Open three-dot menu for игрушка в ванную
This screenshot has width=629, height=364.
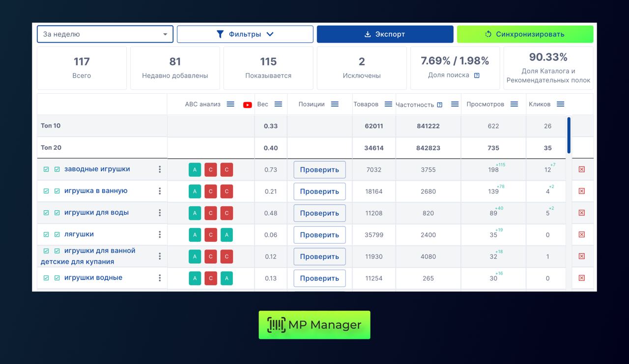coord(160,191)
